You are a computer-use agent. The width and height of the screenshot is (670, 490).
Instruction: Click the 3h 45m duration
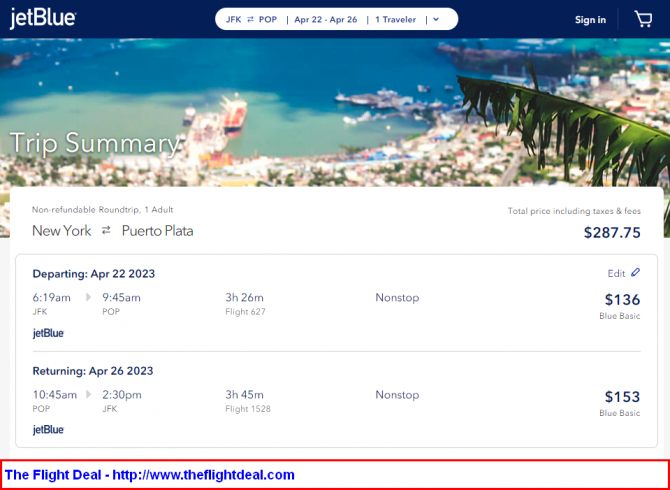click(x=244, y=394)
